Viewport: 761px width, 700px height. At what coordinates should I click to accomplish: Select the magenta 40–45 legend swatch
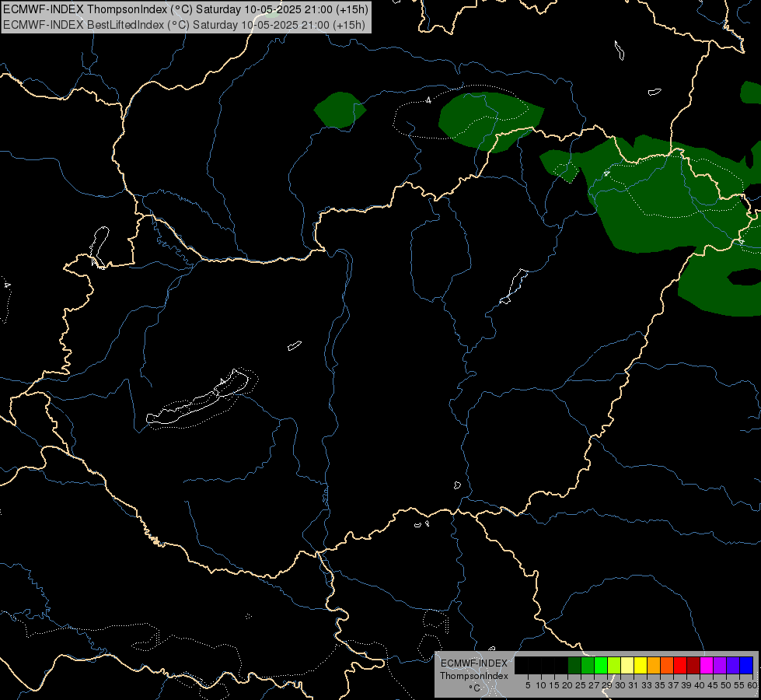tap(707, 665)
